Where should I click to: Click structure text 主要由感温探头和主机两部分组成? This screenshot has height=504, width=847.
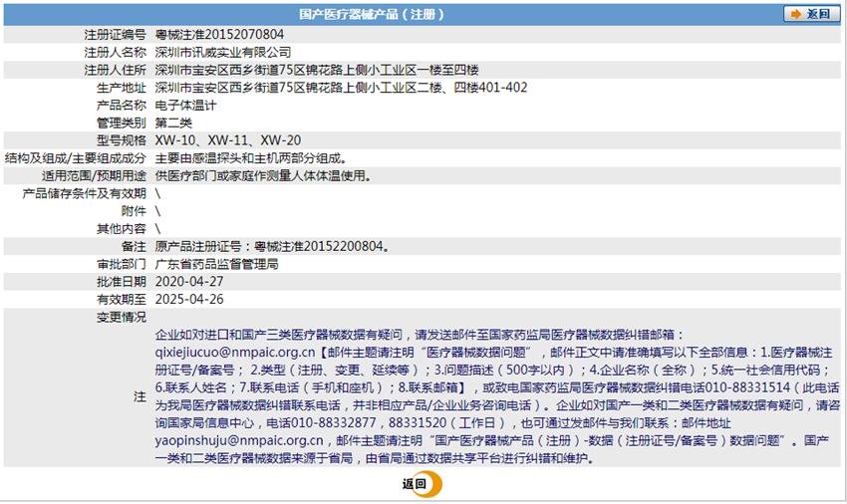(x=251, y=158)
